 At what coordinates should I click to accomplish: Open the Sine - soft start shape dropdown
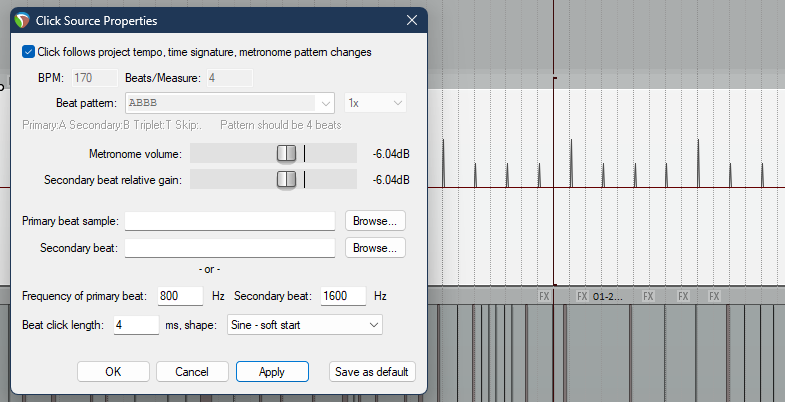point(304,325)
